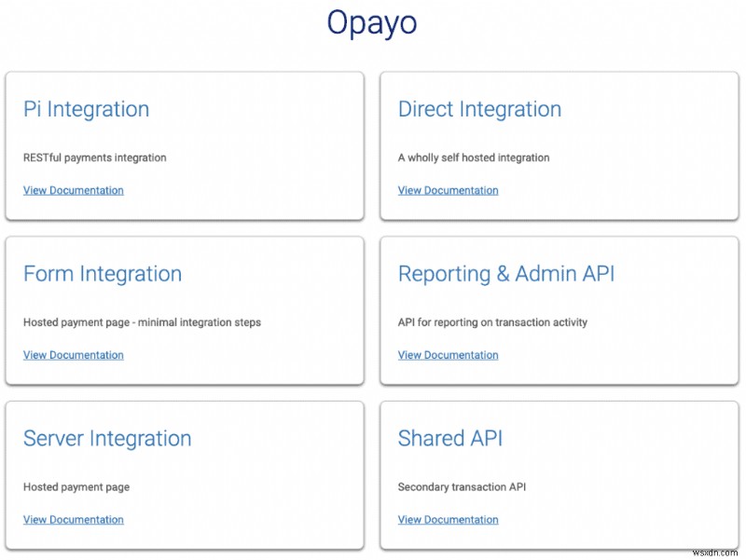Open View Documentation for Reporting & Admin API
This screenshot has height=560, width=746.
click(x=449, y=355)
